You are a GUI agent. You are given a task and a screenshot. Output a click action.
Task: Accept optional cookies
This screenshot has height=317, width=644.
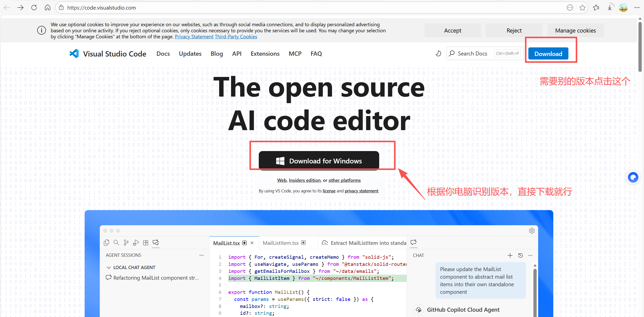(453, 31)
